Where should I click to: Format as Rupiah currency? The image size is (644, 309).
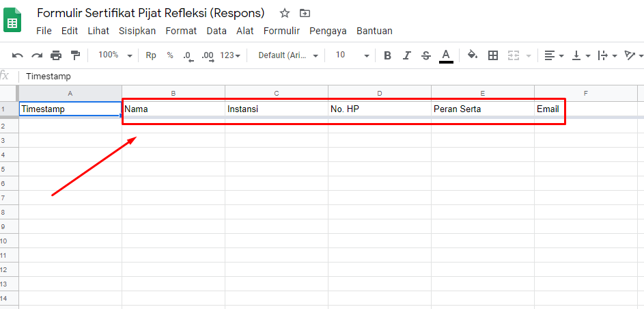click(x=151, y=55)
